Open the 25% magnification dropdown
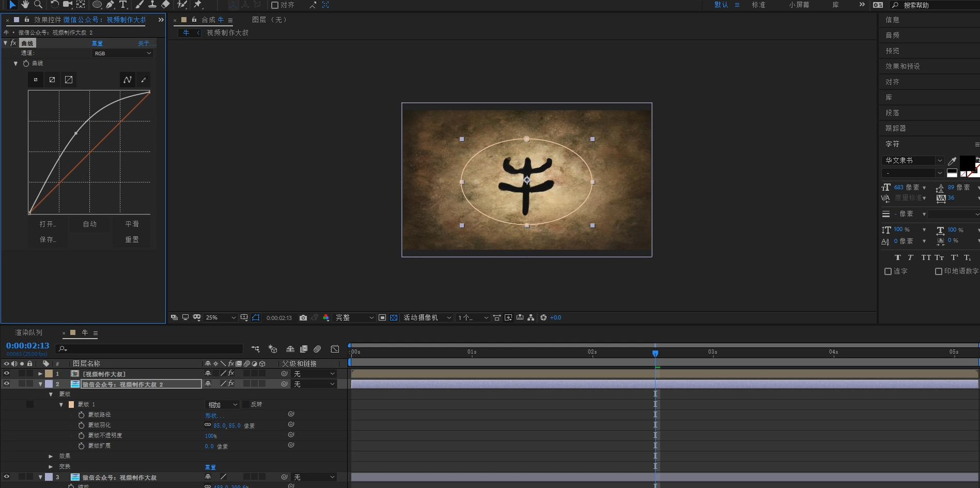 221,317
